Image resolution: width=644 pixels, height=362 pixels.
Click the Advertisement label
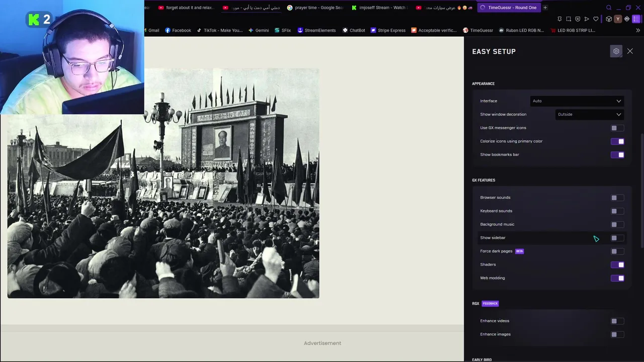(x=323, y=343)
